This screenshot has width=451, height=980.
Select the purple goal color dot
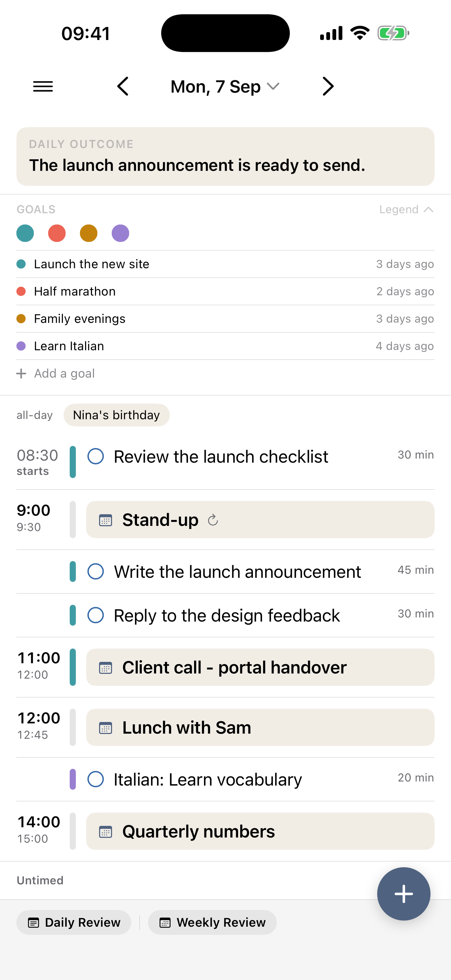pos(120,233)
